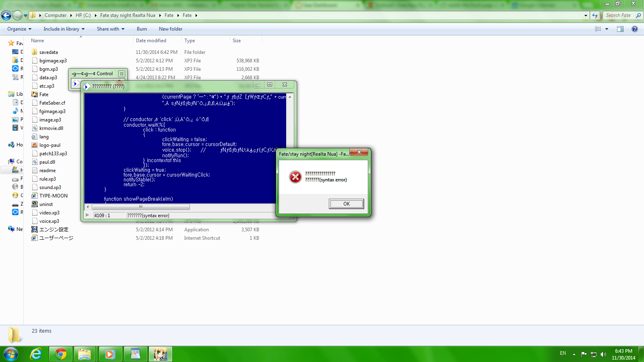Open the Windows Start orb
644x362 pixels.
click(x=11, y=354)
